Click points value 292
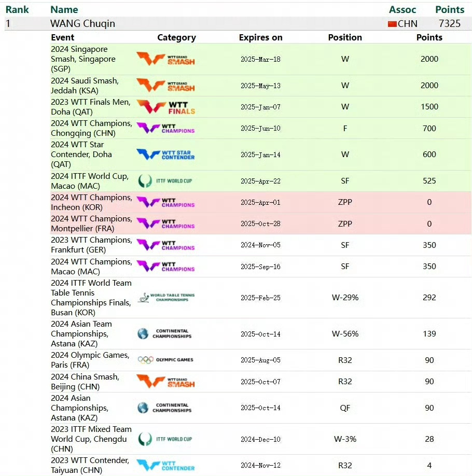472x476 pixels. pos(429,298)
